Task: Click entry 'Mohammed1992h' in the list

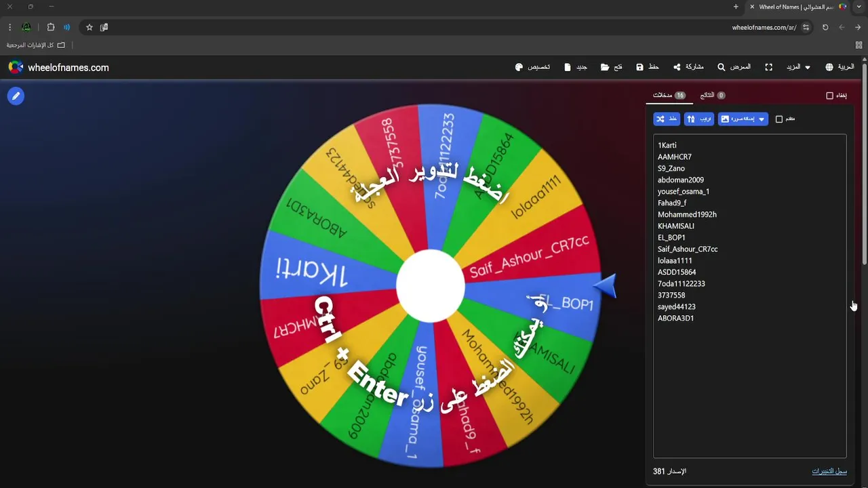Action: 687,214
